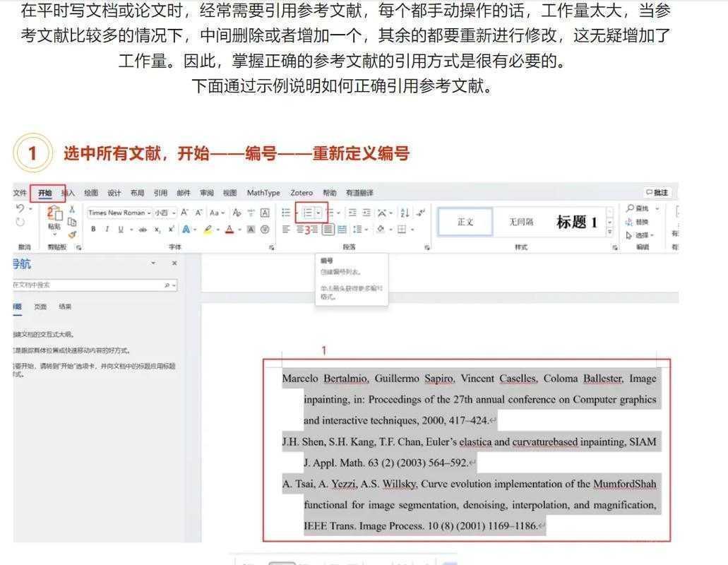Open the font size 小四 dropdown
Screen dimensions: 728x565
click(x=160, y=212)
